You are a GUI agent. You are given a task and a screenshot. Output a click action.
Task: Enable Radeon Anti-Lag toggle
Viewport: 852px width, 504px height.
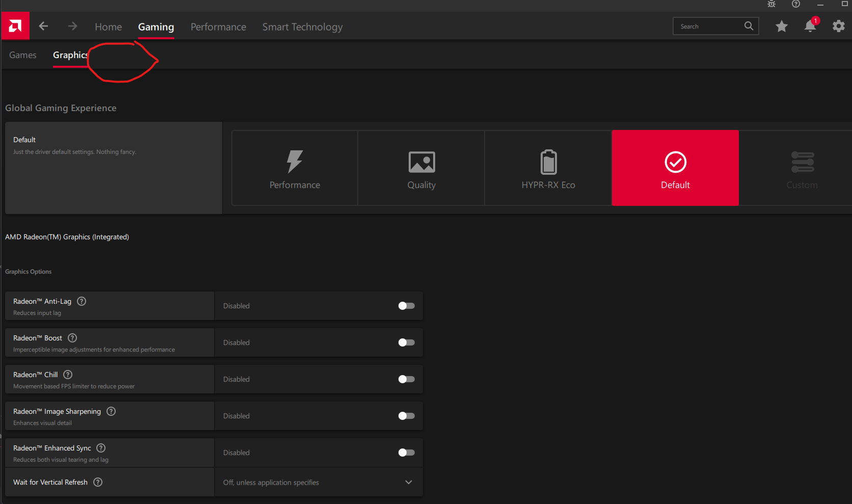(x=406, y=306)
